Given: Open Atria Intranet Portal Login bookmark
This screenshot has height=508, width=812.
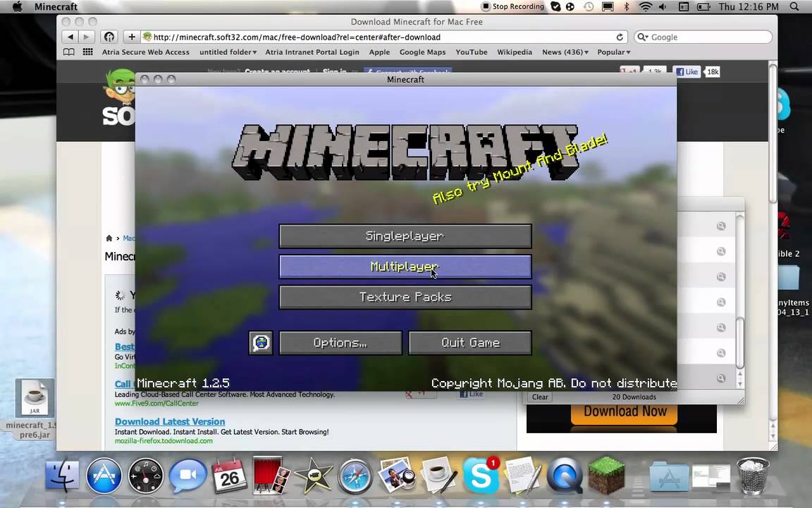Looking at the screenshot, I should [312, 52].
